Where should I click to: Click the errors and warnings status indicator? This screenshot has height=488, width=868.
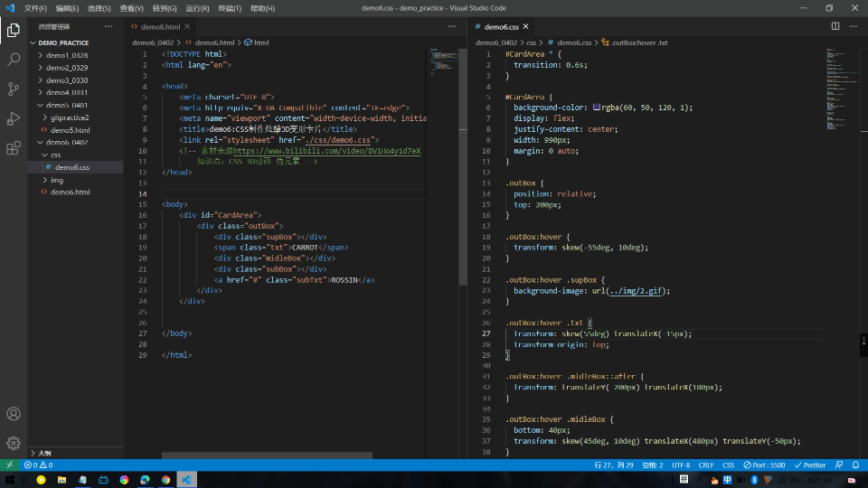38,465
